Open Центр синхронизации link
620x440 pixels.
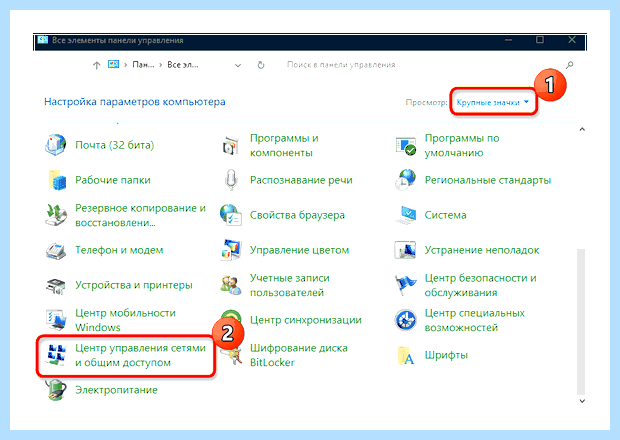click(306, 320)
